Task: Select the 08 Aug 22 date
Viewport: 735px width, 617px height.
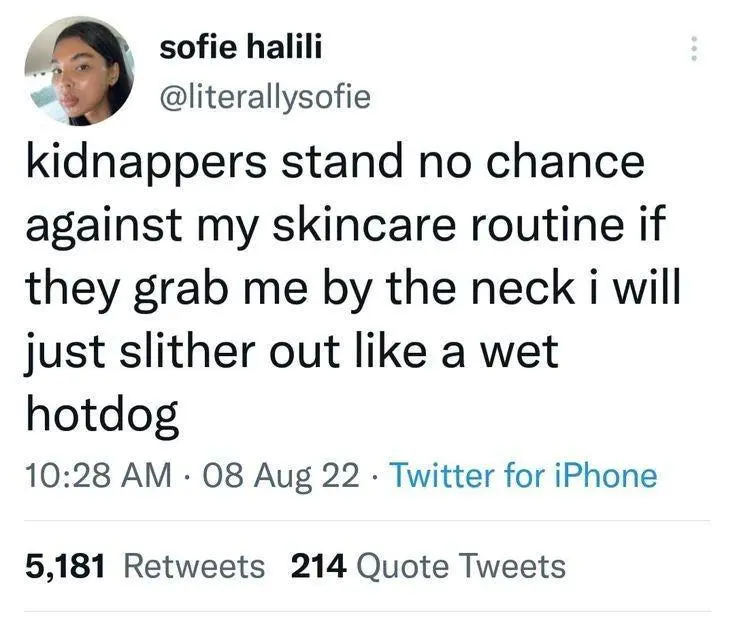Action: pos(281,475)
